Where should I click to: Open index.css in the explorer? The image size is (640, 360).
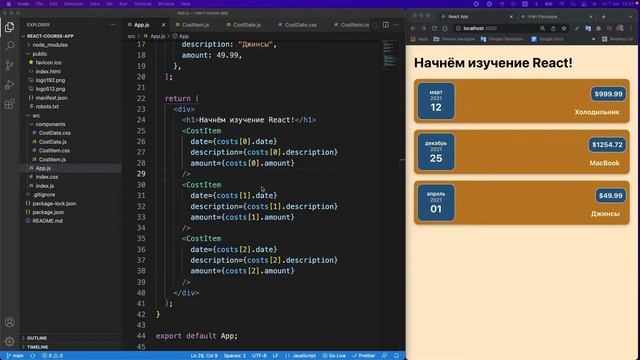pos(71,177)
